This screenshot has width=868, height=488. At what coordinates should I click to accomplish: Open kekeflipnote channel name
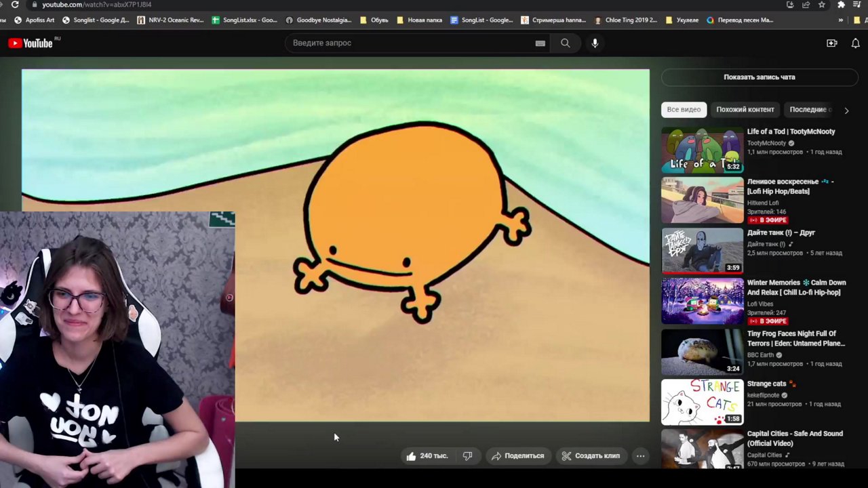(x=764, y=395)
